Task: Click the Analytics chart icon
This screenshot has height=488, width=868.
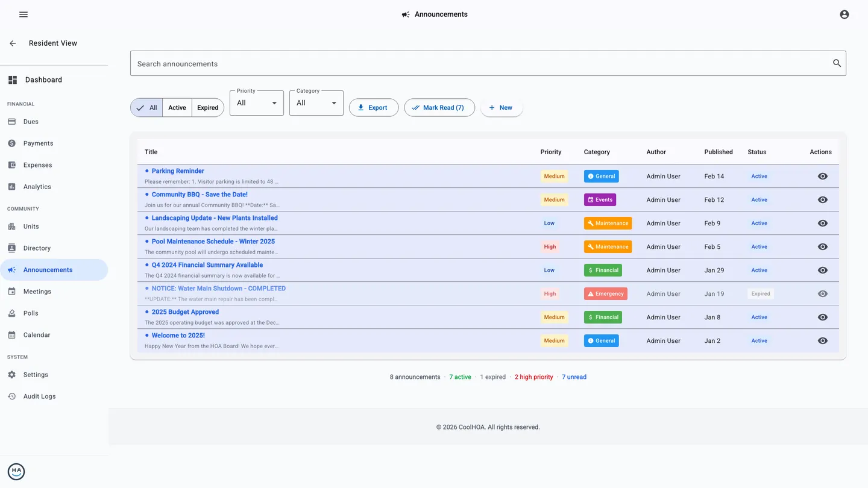Action: [11, 187]
